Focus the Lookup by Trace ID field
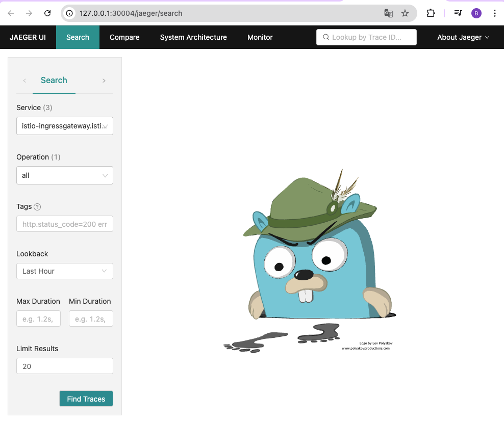 tap(366, 37)
